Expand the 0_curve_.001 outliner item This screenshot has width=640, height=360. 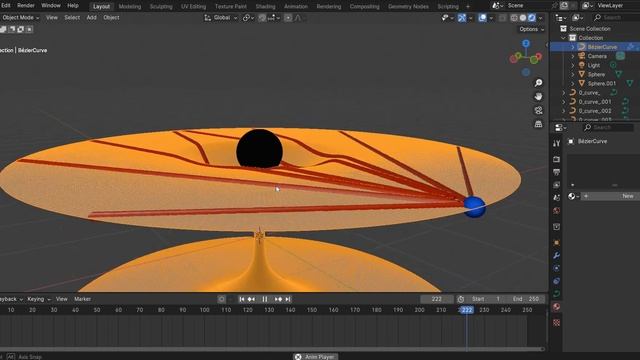point(564,102)
